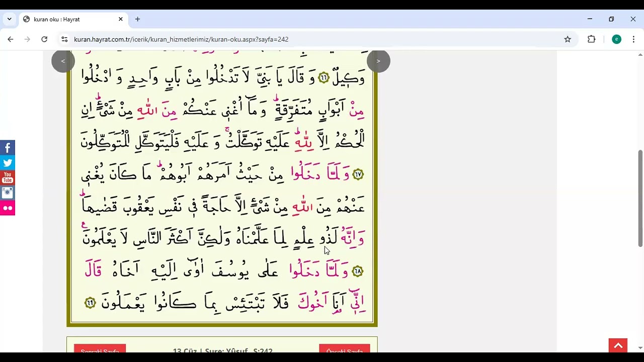Open the Instagram social icon
Viewport: 644px width, 362px height.
coord(8,193)
